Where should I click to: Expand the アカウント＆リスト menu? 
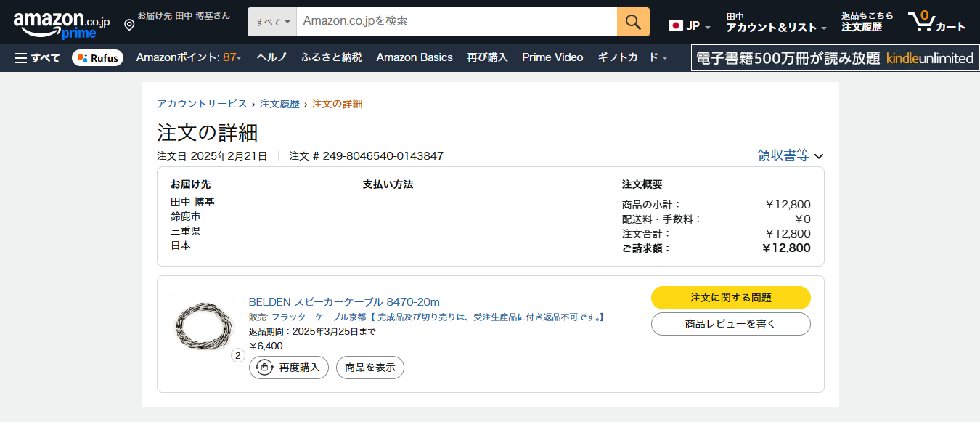776,27
